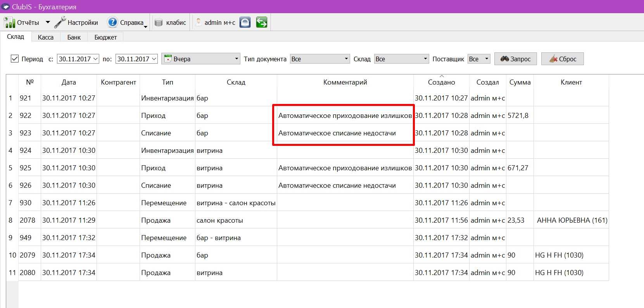
Task: Select document number 2080 cell
Action: pos(29,273)
